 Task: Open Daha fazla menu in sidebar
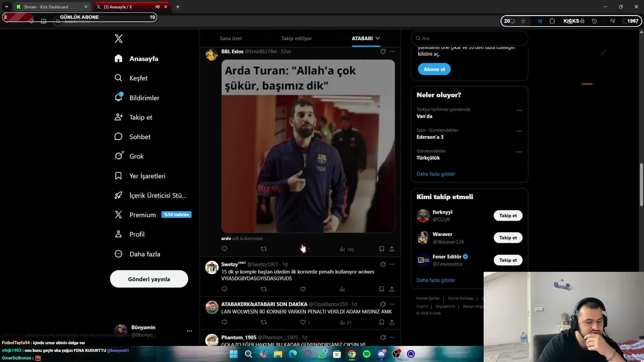(x=137, y=254)
